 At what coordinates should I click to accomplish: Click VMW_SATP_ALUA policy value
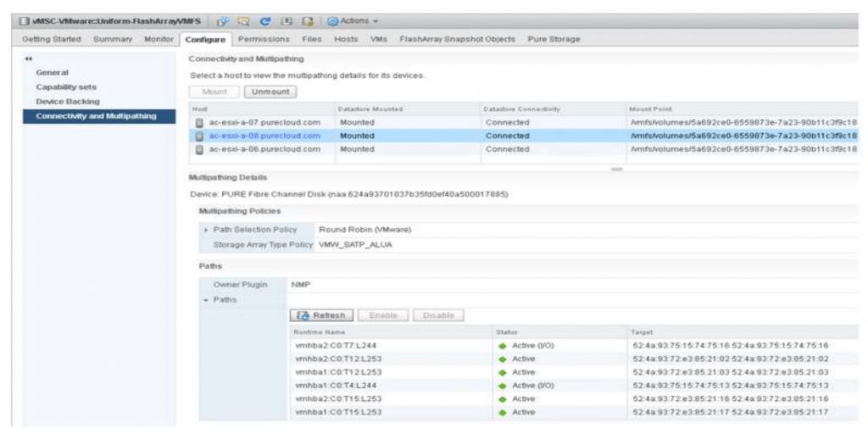(355, 245)
